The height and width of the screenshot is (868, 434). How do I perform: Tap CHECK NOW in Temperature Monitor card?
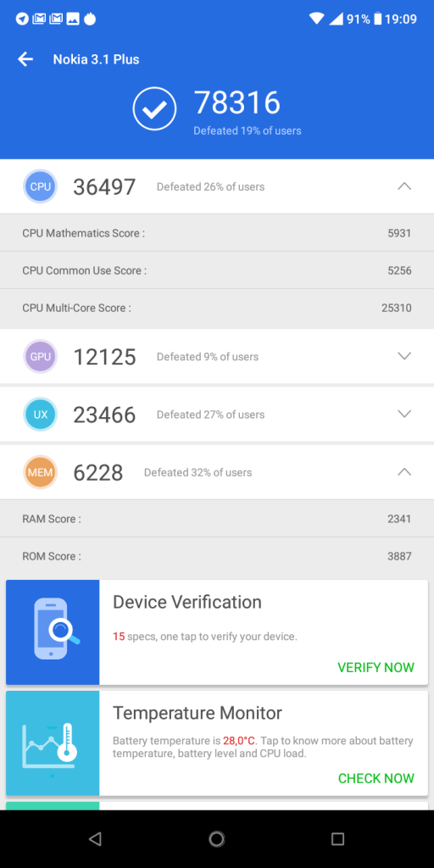pos(376,778)
